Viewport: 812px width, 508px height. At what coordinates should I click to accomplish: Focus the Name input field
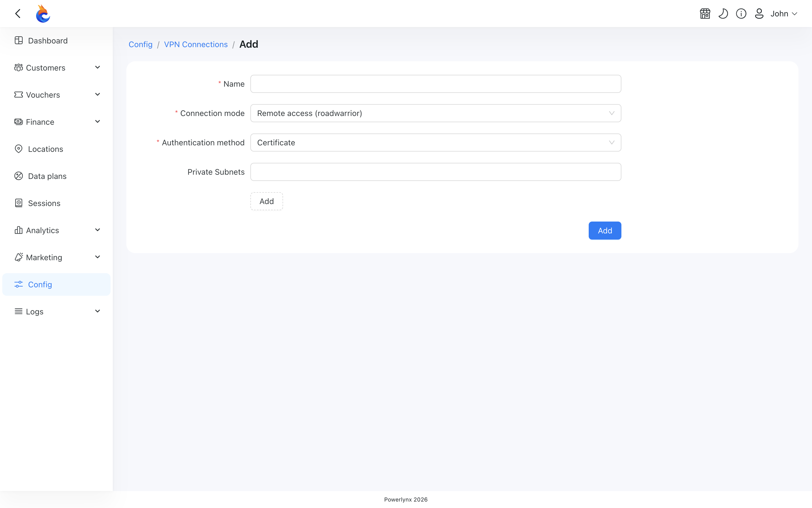tap(436, 84)
